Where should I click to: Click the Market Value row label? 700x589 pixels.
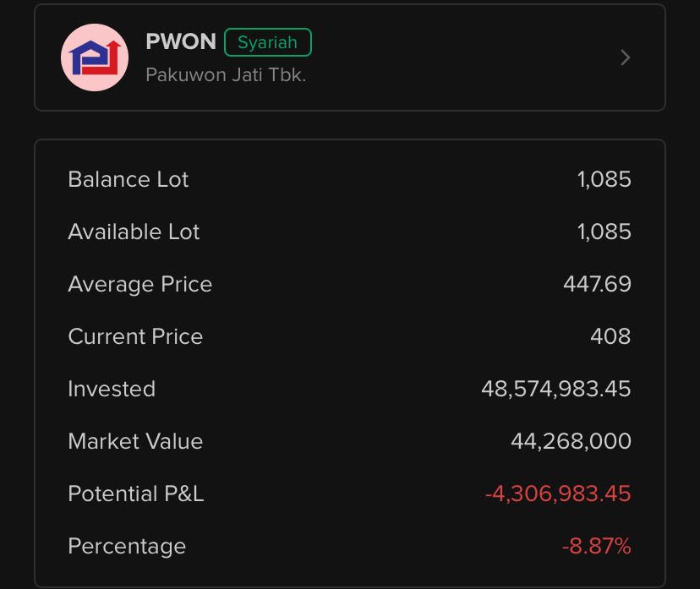(135, 441)
